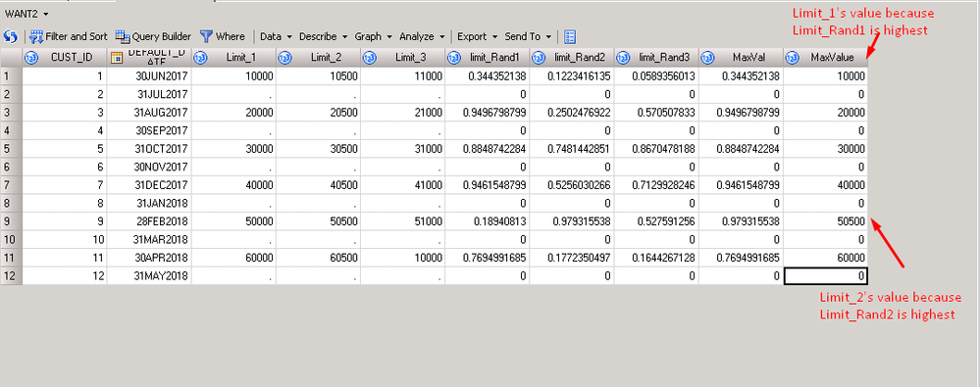Open the WANT2 dataset dropdown
The image size is (980, 387).
click(27, 13)
